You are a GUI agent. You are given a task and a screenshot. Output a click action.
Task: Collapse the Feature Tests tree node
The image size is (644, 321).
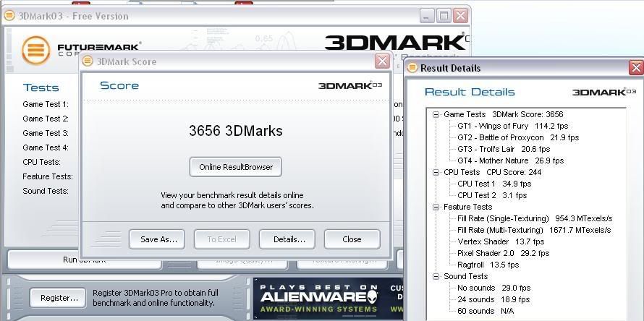(436, 207)
